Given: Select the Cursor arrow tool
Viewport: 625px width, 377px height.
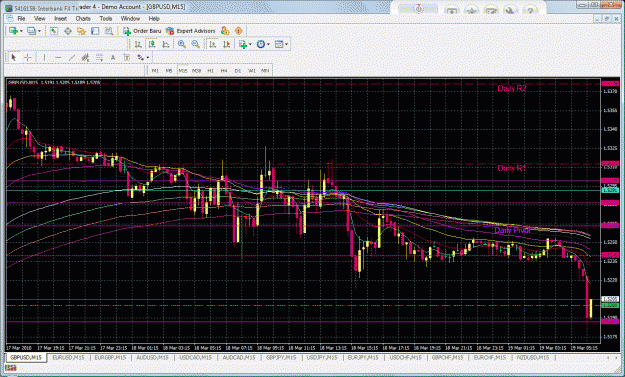Looking at the screenshot, I should [14, 58].
